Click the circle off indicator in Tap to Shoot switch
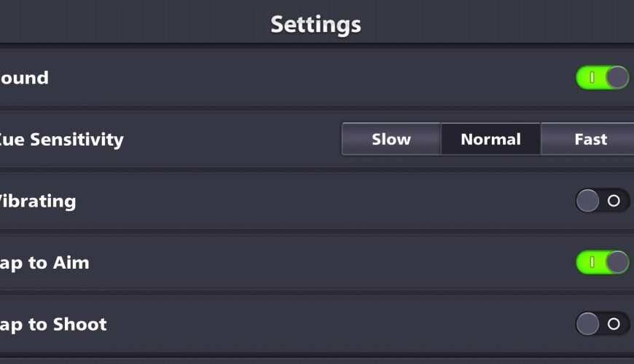 point(614,324)
